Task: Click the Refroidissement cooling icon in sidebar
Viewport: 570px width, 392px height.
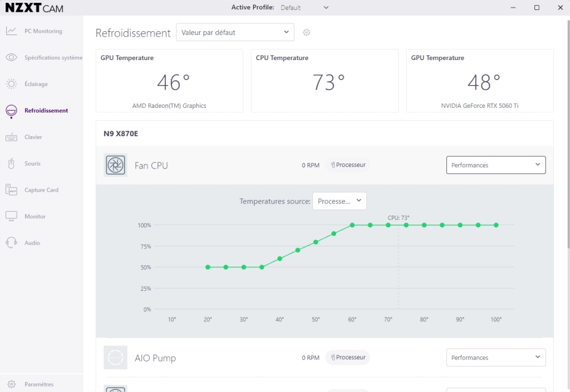Action: [x=11, y=111]
